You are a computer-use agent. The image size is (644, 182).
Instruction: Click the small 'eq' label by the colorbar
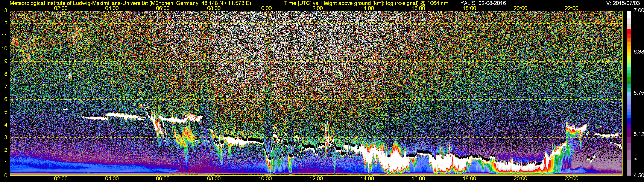click(x=636, y=159)
